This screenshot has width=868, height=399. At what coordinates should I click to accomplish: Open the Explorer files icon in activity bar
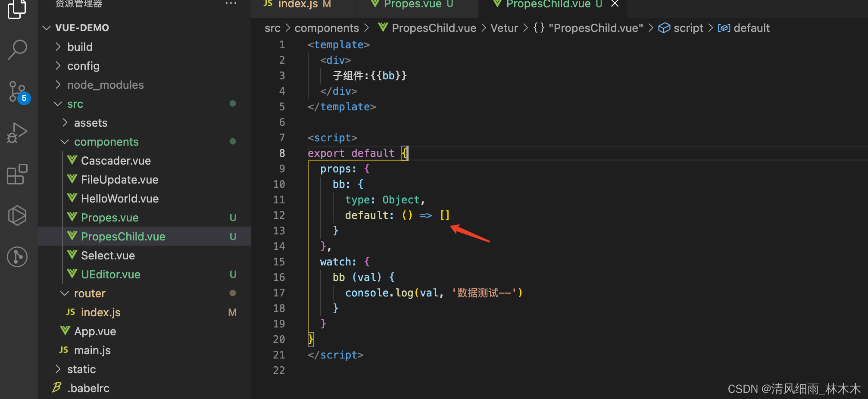pyautogui.click(x=17, y=9)
